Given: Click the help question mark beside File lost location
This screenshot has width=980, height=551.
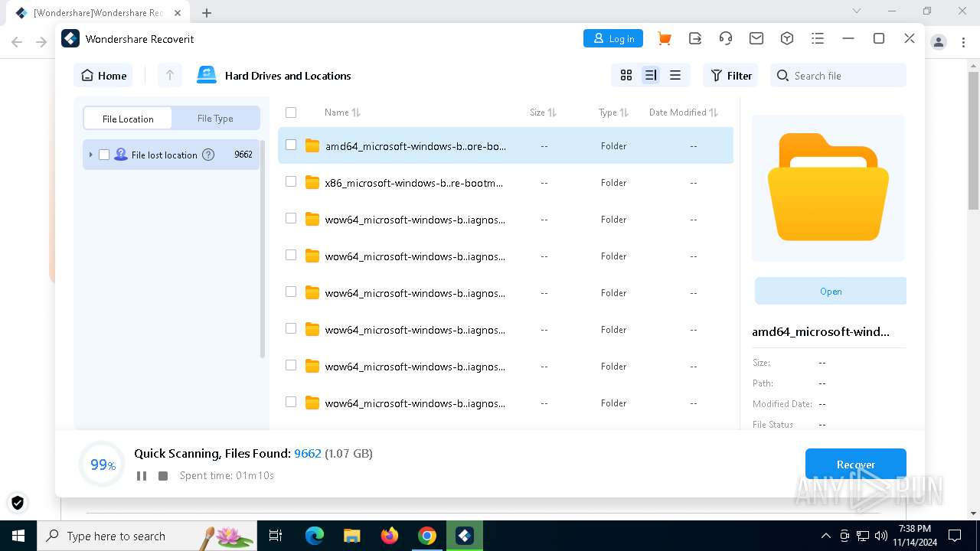Looking at the screenshot, I should pyautogui.click(x=208, y=155).
